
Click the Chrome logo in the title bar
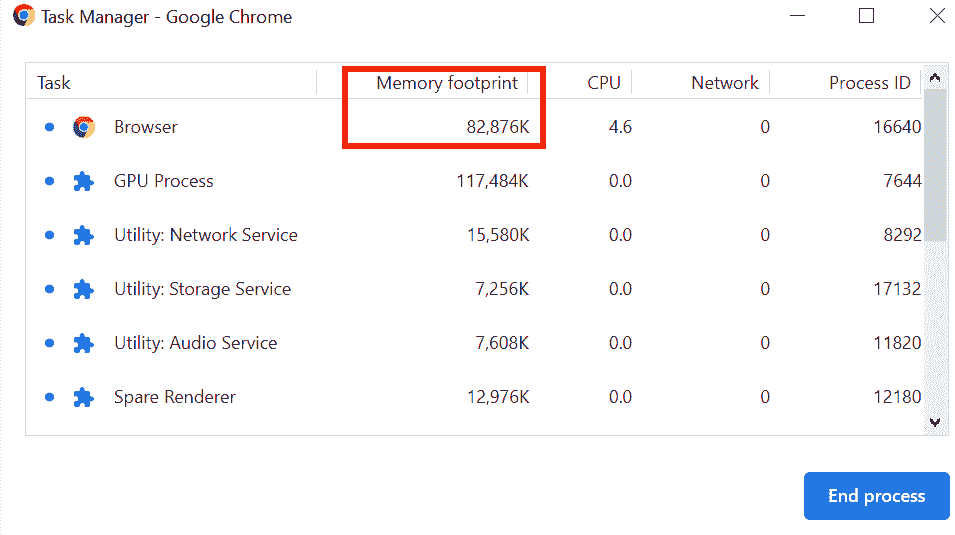[x=23, y=17]
